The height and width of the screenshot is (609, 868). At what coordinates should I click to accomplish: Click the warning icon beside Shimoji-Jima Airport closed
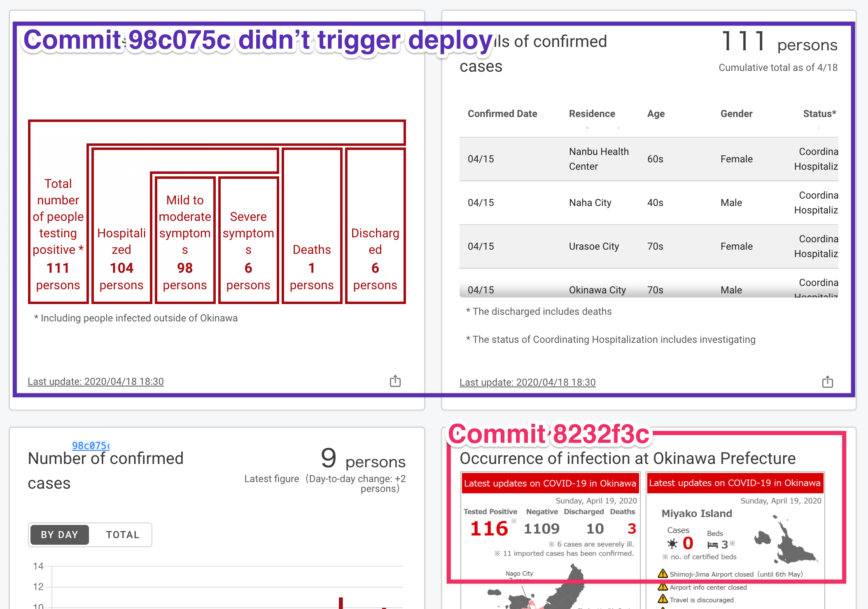663,574
